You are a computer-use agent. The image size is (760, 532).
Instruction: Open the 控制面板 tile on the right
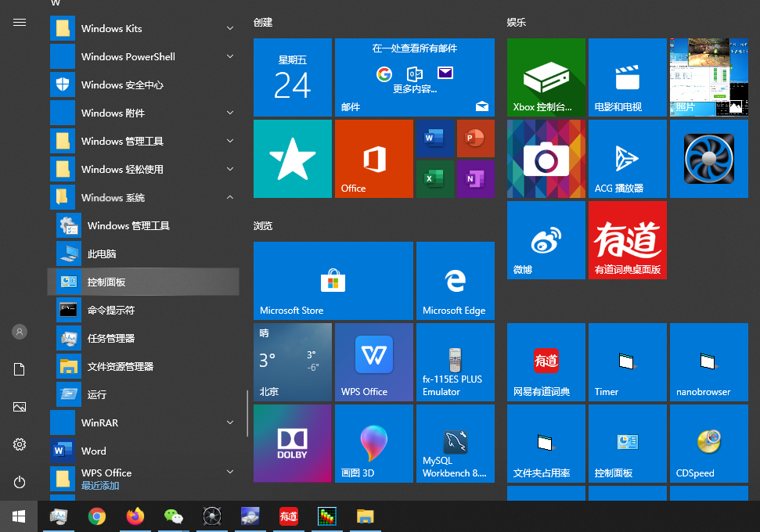tap(628, 444)
